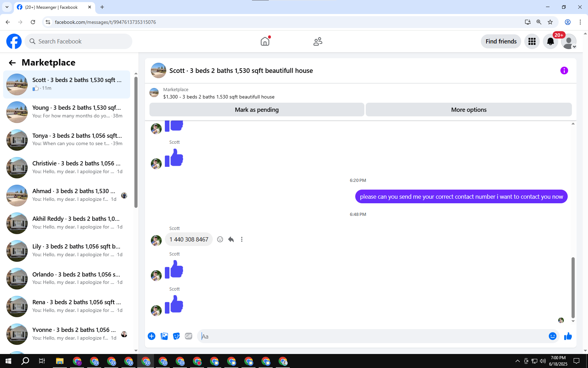588x368 pixels.
Task: Open the Scott conversation in list
Action: [x=66, y=84]
